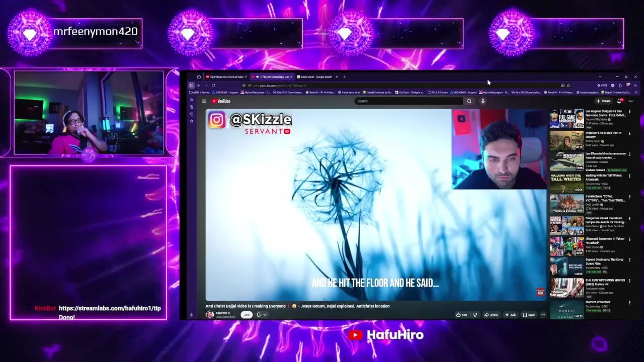Open Iran Declares TOTAL VICTORY video thumbnail
Image resolution: width=644 pixels, height=362 pixels.
(567, 204)
